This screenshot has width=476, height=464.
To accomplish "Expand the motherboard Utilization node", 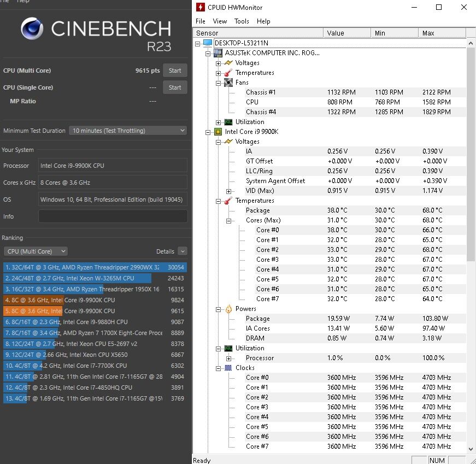I will 218,122.
